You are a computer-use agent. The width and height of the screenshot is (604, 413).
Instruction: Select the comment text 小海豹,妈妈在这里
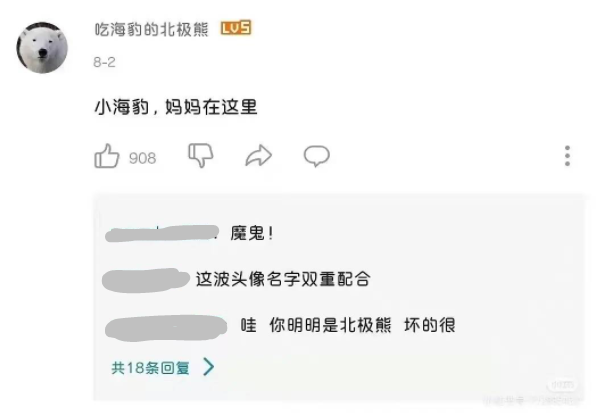pyautogui.click(x=176, y=107)
